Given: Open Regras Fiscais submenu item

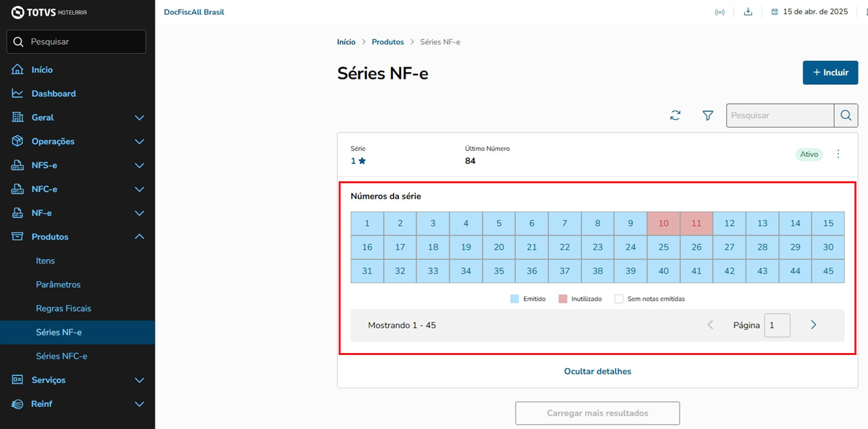Looking at the screenshot, I should click(x=63, y=308).
